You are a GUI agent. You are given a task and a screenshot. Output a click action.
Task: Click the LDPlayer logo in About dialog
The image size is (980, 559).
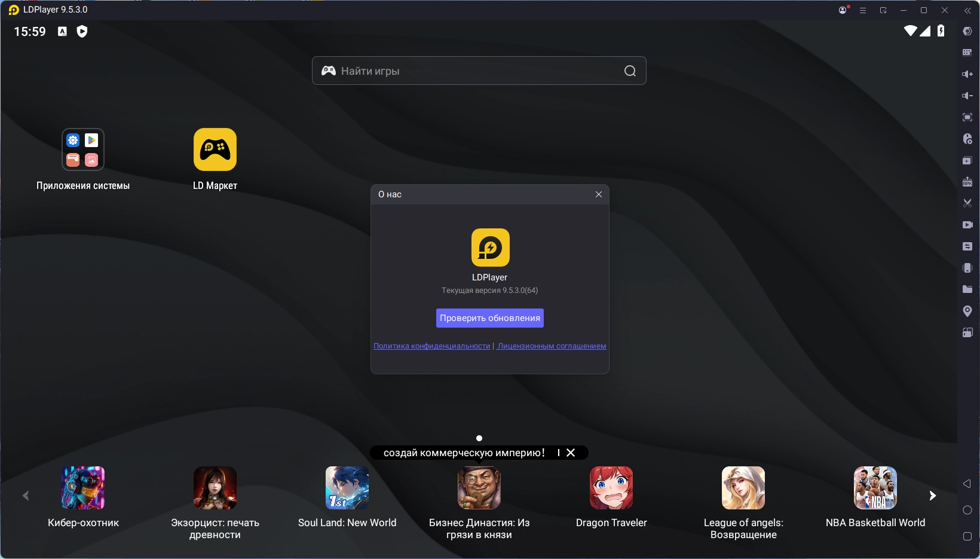(x=491, y=248)
